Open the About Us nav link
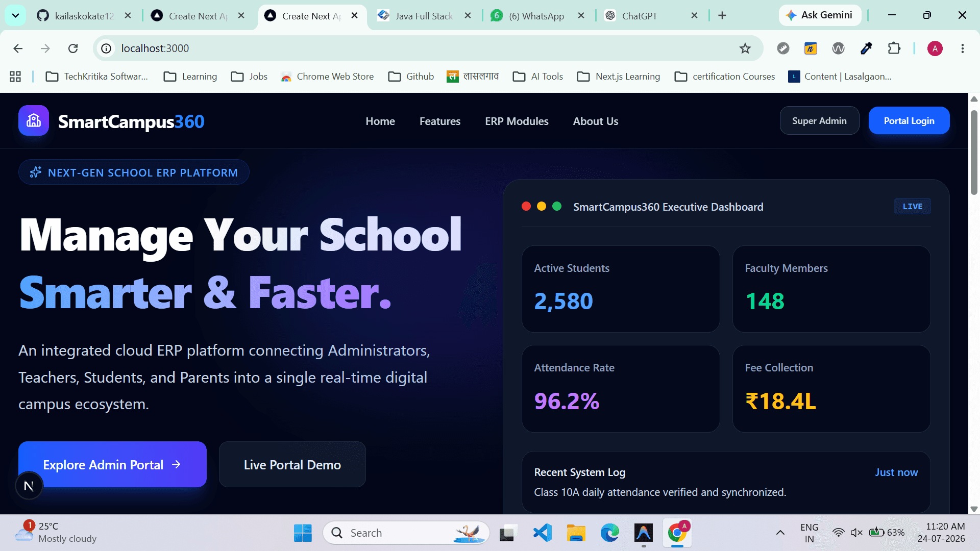This screenshot has height=551, width=980. [596, 121]
